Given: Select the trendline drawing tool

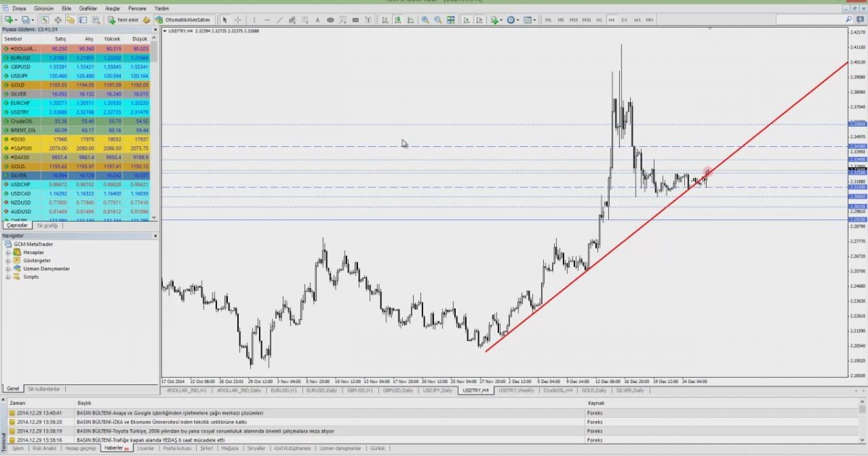Looking at the screenshot, I should point(279,20).
